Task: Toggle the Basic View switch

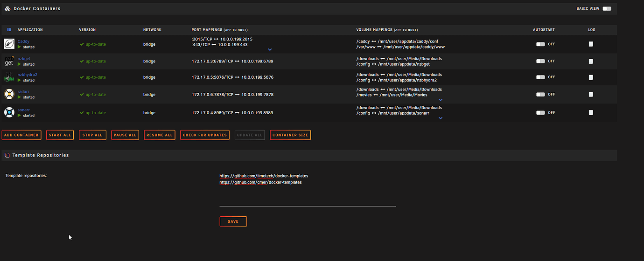Action: [x=607, y=8]
